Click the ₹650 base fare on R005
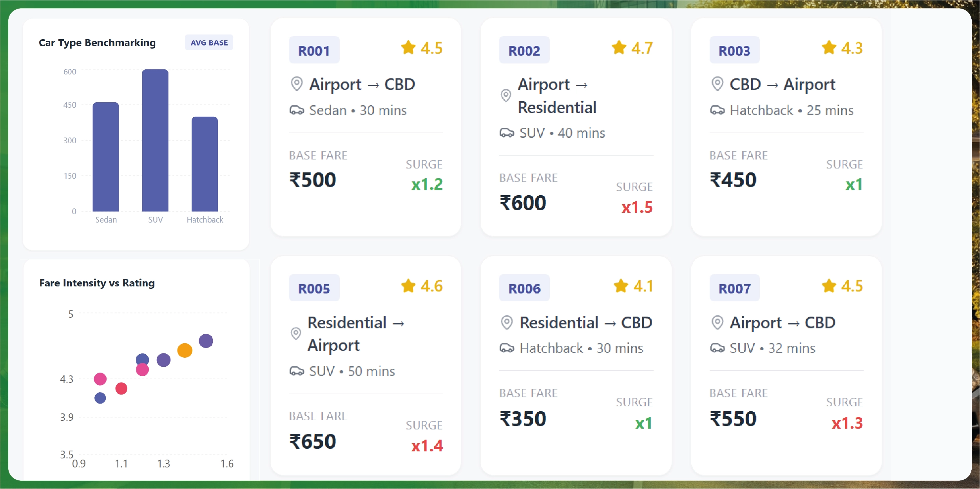Image resolution: width=980 pixels, height=489 pixels. pos(312,440)
